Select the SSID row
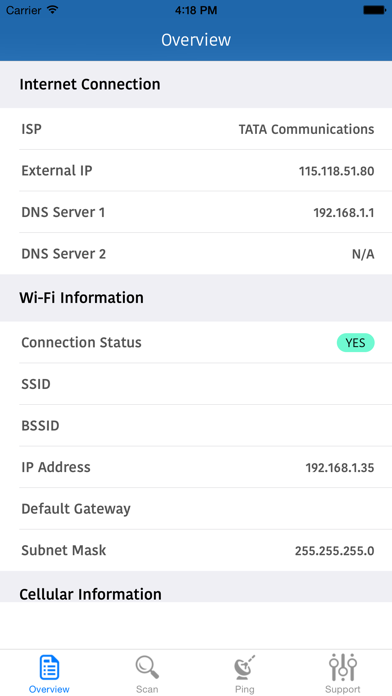The width and height of the screenshot is (392, 696). 196,384
